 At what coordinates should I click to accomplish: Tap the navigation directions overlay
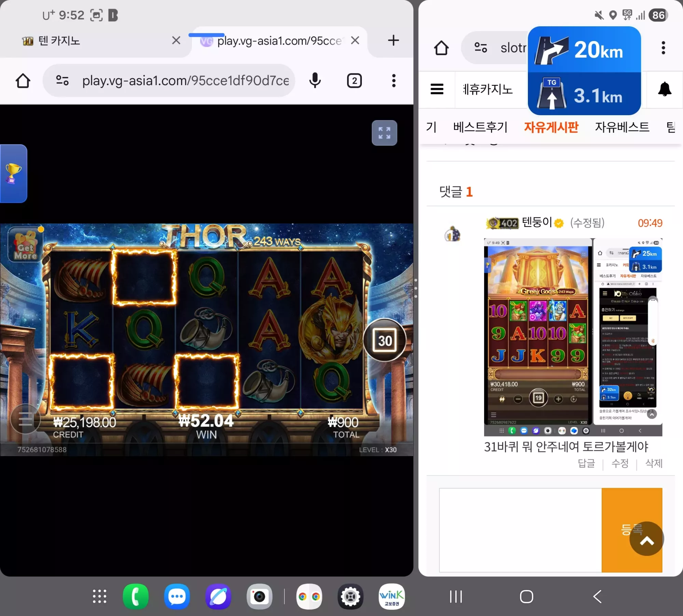(584, 71)
